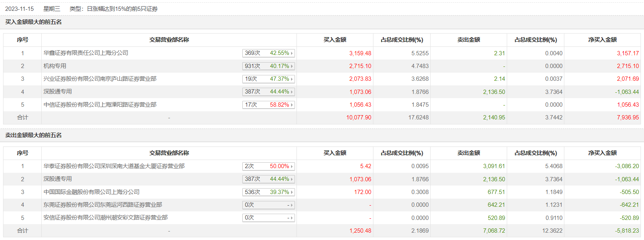Expand the 0次 box in 安信证券 row
Screen dimensions: 644x240
[x=268, y=218]
